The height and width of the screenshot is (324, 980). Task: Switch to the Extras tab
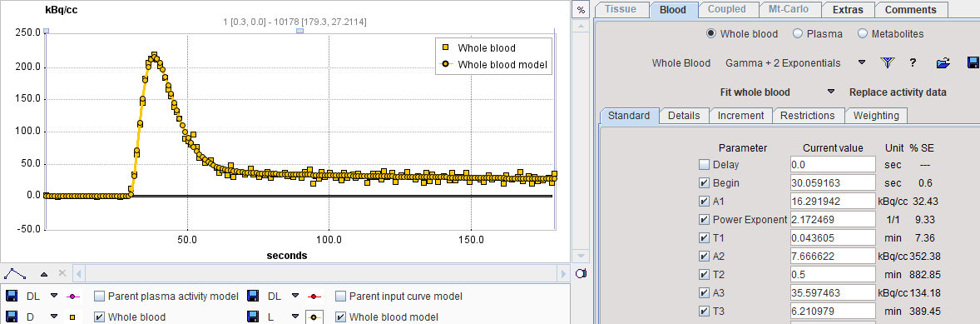[x=848, y=9]
